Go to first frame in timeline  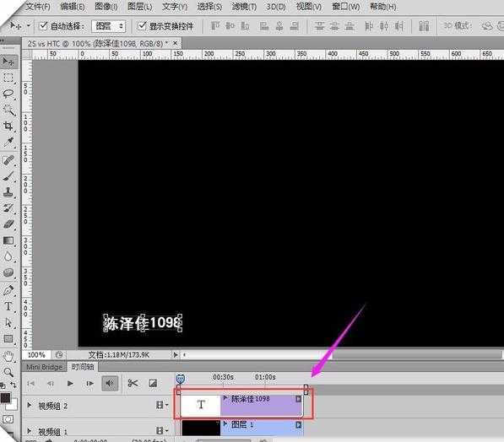[30, 383]
